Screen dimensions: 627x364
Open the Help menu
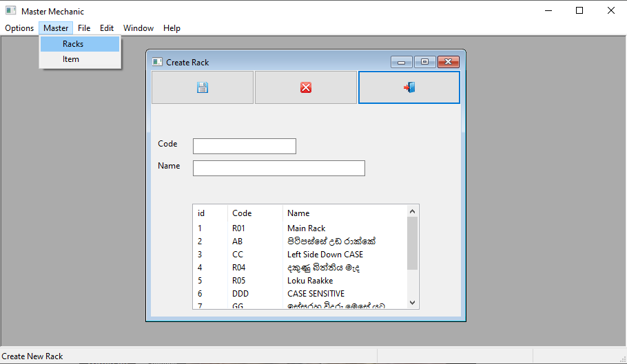(172, 28)
